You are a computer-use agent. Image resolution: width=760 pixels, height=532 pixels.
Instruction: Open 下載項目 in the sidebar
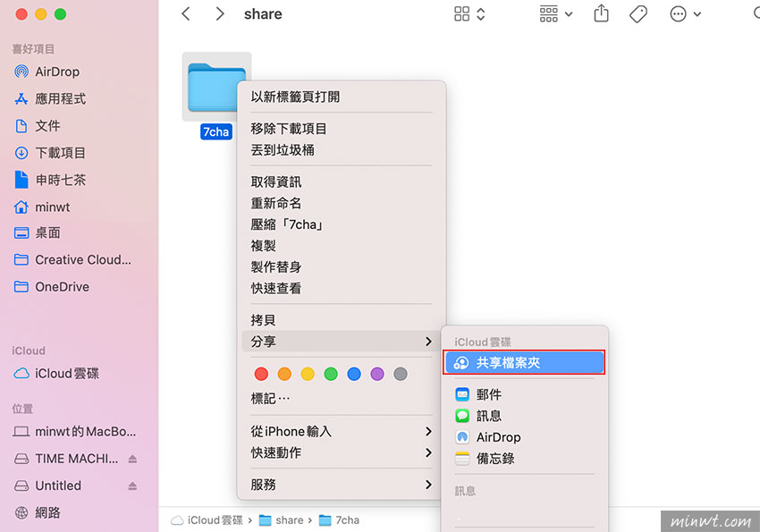click(50, 153)
